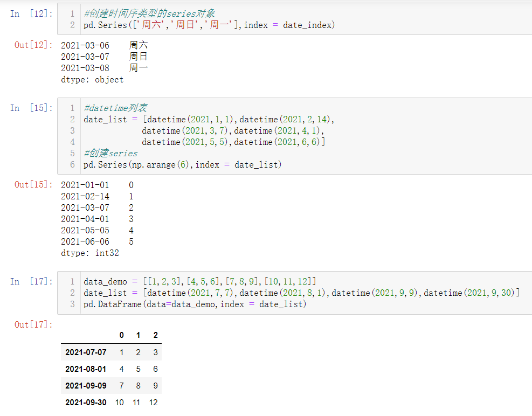Click the pd.DataFrame code line
This screenshot has width=532, height=416.
pos(195,304)
